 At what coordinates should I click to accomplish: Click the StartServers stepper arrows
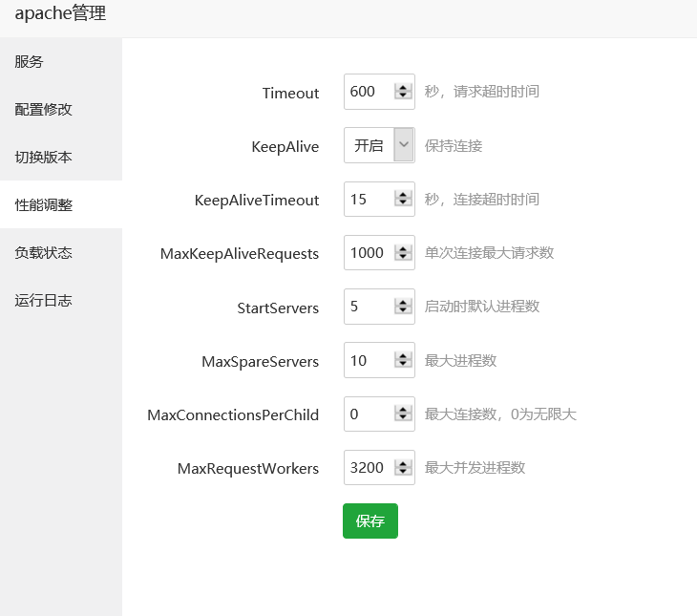(x=403, y=306)
